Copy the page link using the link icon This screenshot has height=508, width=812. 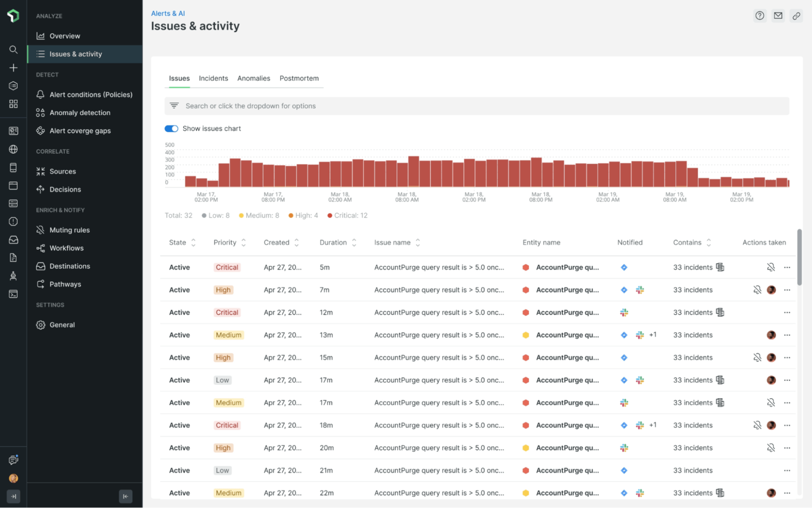click(x=797, y=15)
